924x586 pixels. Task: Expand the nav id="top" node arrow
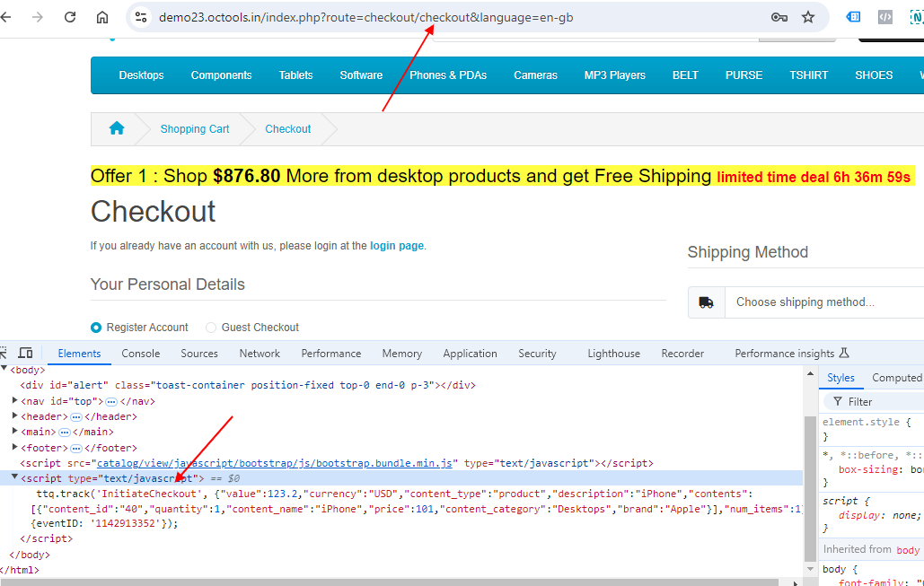(x=15, y=400)
